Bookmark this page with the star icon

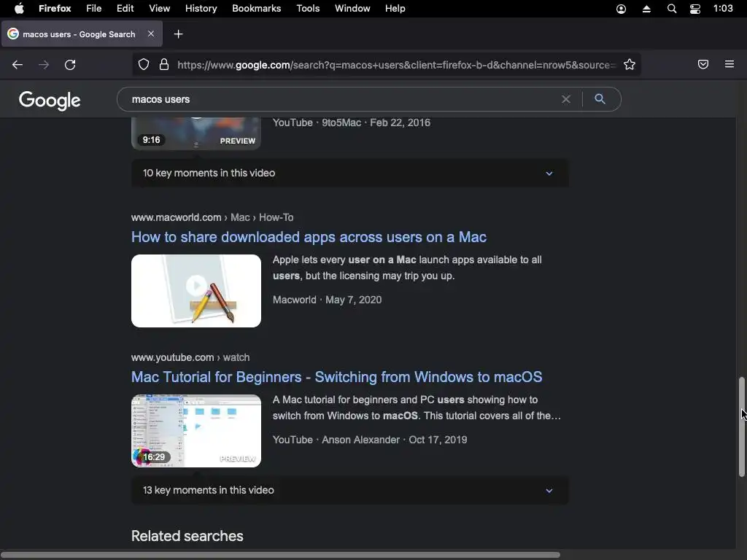(x=630, y=65)
